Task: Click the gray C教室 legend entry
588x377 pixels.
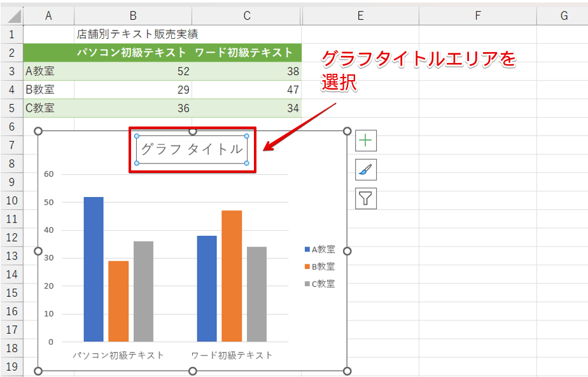Action: (320, 284)
